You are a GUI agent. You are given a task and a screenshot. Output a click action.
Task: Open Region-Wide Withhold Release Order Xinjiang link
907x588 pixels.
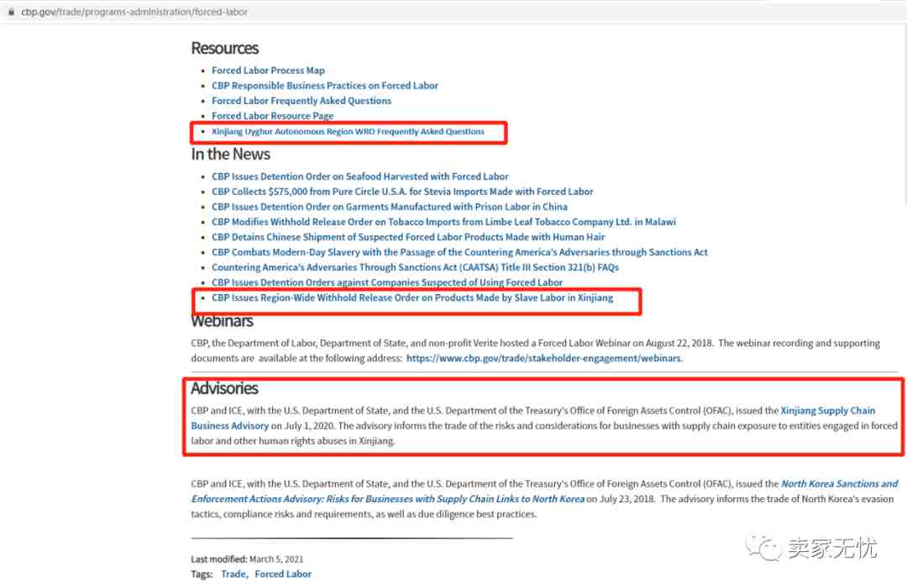pos(412,297)
